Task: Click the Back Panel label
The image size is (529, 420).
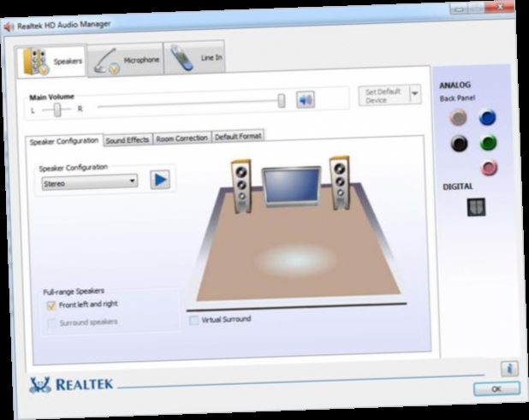Action: pos(457,98)
